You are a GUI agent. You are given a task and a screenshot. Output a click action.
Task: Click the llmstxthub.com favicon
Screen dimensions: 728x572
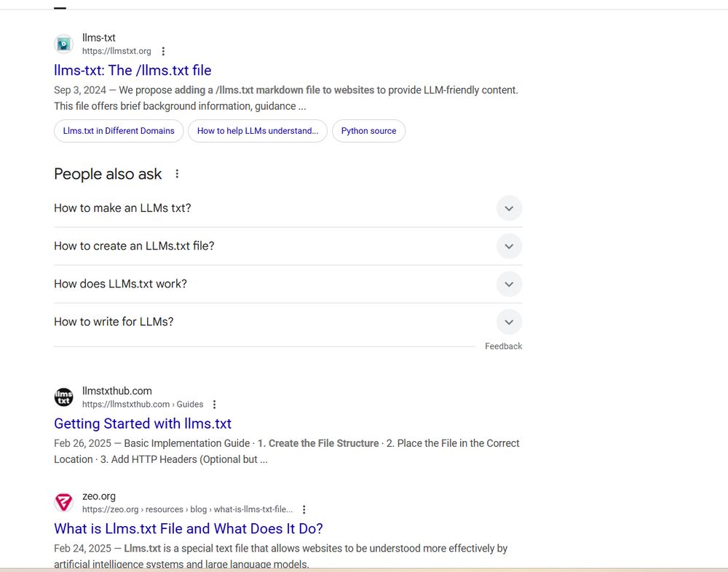[63, 397]
